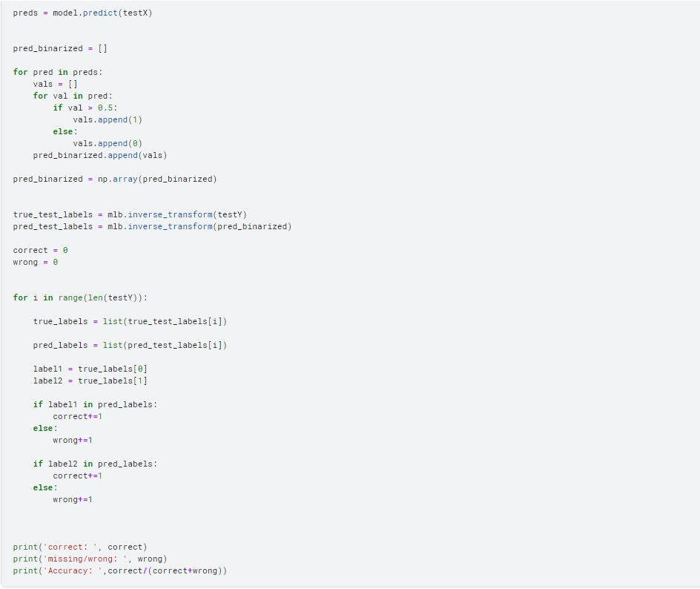The width and height of the screenshot is (700, 589).
Task: Click the true_labels list assignment line
Action: pyautogui.click(x=130, y=321)
